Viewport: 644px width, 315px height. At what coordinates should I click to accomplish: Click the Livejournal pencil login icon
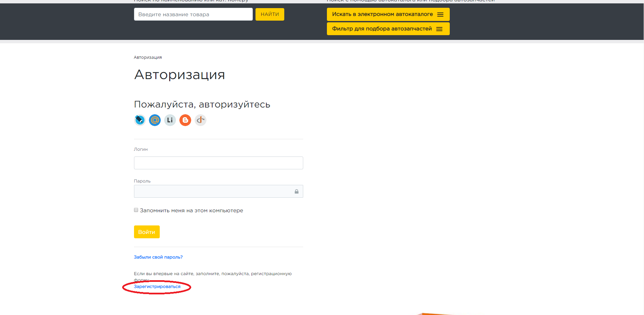[140, 120]
